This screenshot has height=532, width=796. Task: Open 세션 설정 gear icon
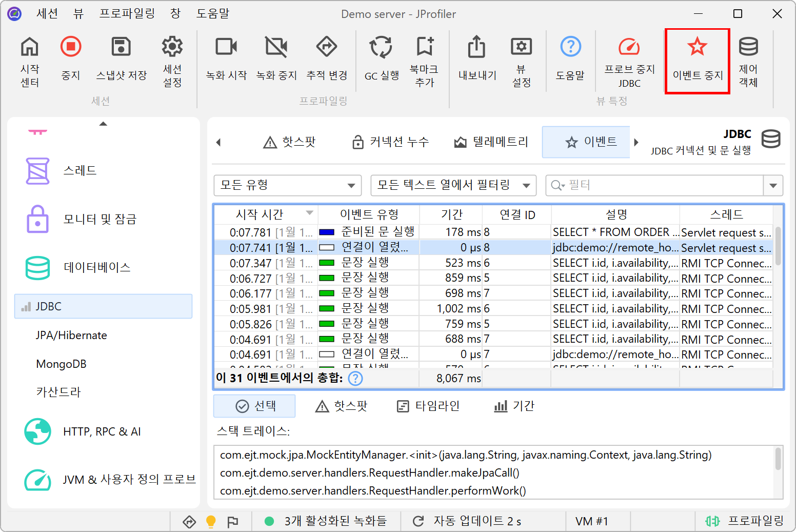(x=172, y=47)
